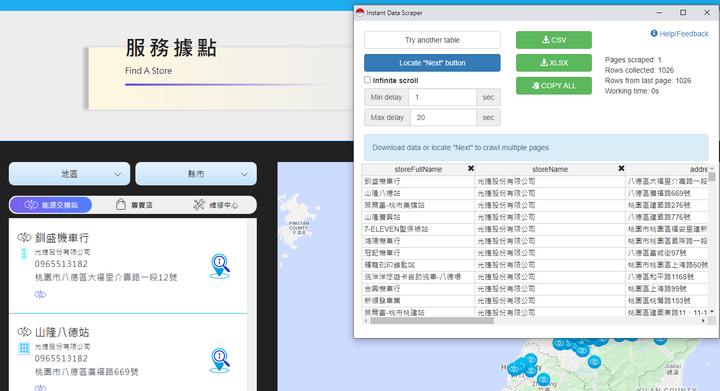Image resolution: width=720 pixels, height=391 pixels.
Task: Click the 桃園區上海路99號 address cell
Action: 667,289
